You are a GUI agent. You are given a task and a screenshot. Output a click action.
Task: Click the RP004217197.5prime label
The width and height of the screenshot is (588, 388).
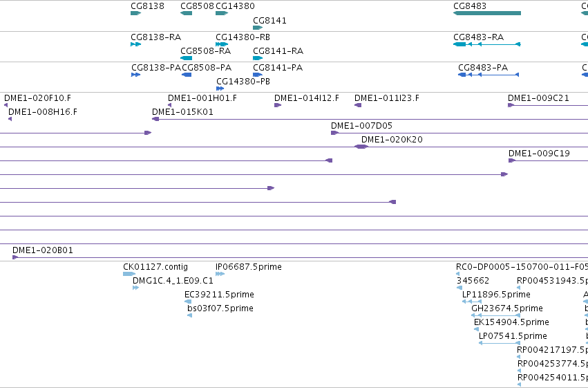point(552,350)
